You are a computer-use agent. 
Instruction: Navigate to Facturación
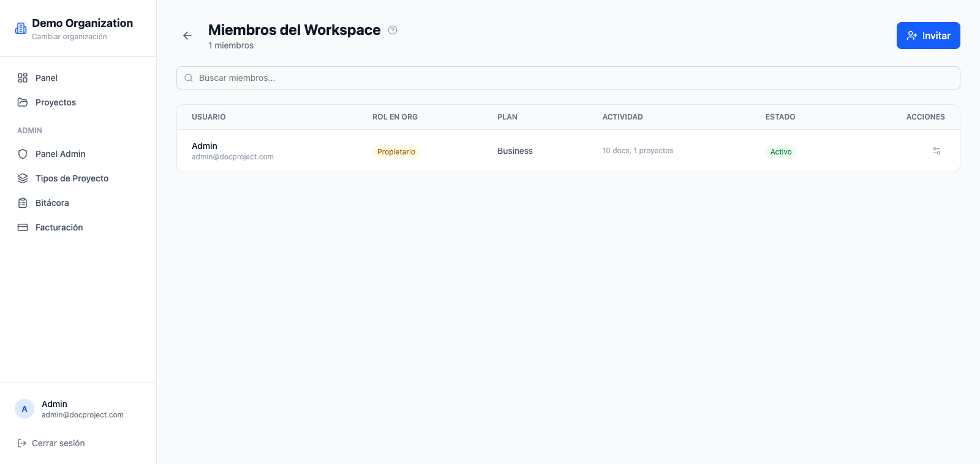pyautogui.click(x=78, y=227)
